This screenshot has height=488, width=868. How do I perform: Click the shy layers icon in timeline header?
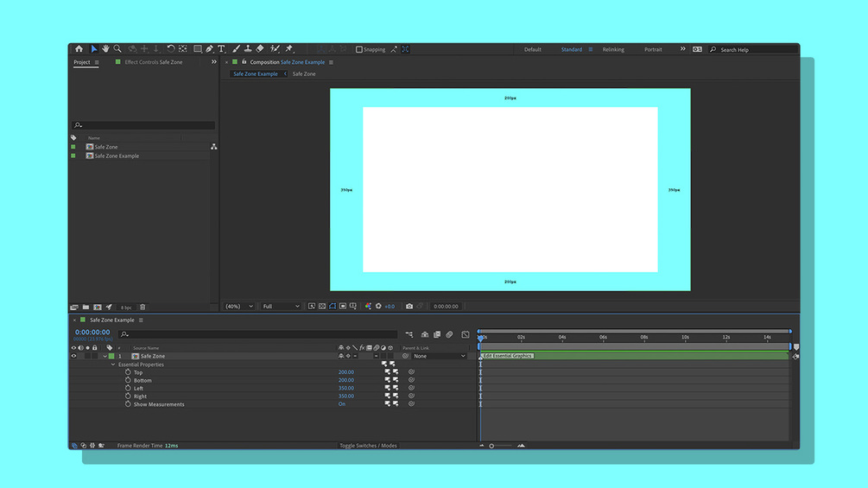[x=425, y=334]
